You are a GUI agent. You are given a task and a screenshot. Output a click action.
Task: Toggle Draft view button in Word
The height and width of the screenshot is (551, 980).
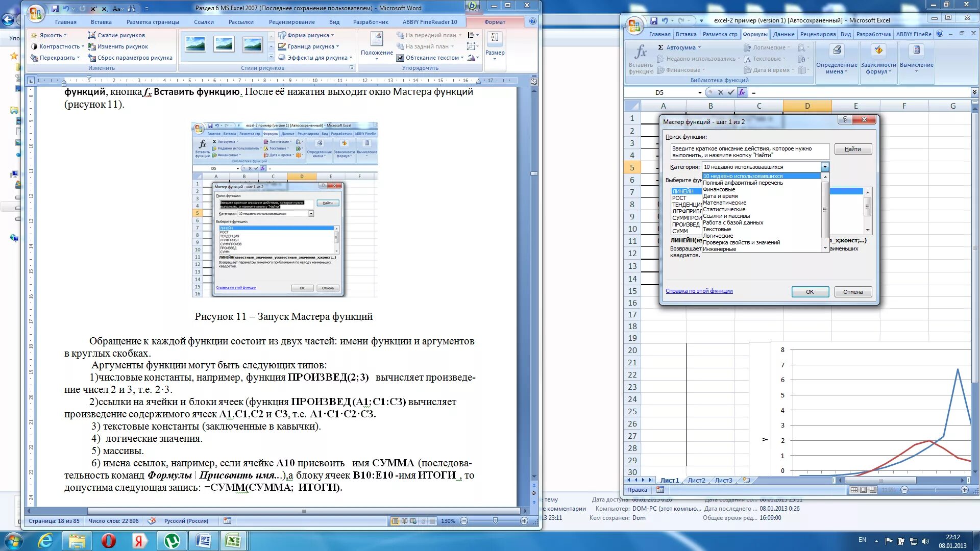coord(432,521)
